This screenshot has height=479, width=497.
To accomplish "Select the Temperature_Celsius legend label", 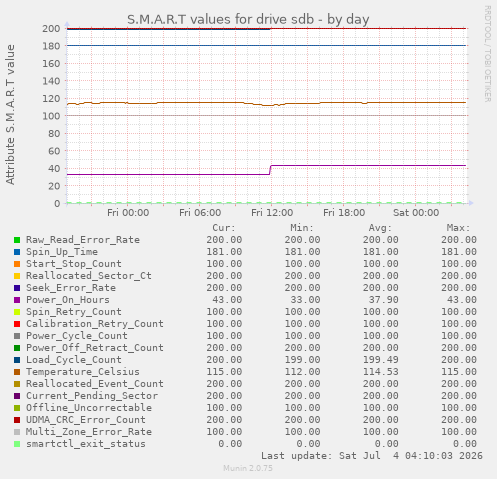I will [83, 372].
